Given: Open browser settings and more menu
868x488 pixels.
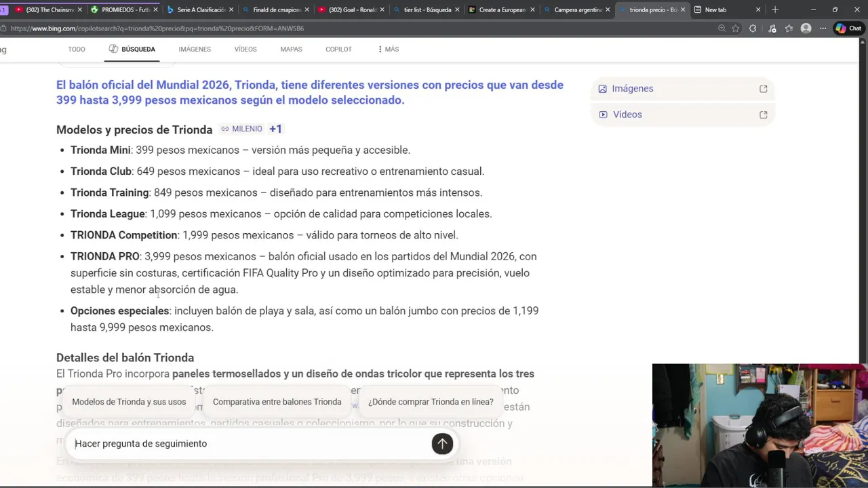Looking at the screenshot, I should (823, 28).
